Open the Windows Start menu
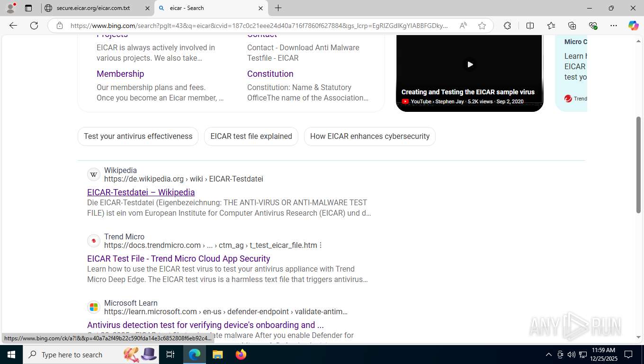The width and height of the screenshot is (644, 364). pyautogui.click(x=11, y=355)
